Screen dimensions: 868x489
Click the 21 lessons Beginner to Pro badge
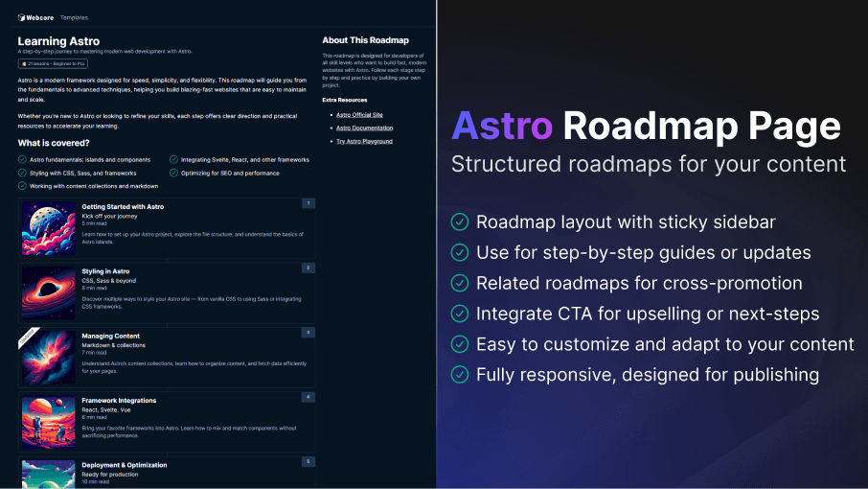point(52,63)
